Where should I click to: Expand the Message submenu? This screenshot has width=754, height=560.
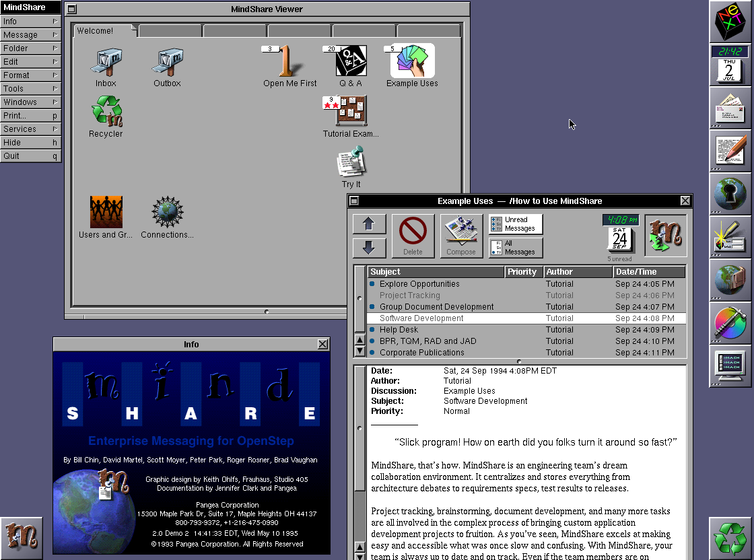[30, 35]
